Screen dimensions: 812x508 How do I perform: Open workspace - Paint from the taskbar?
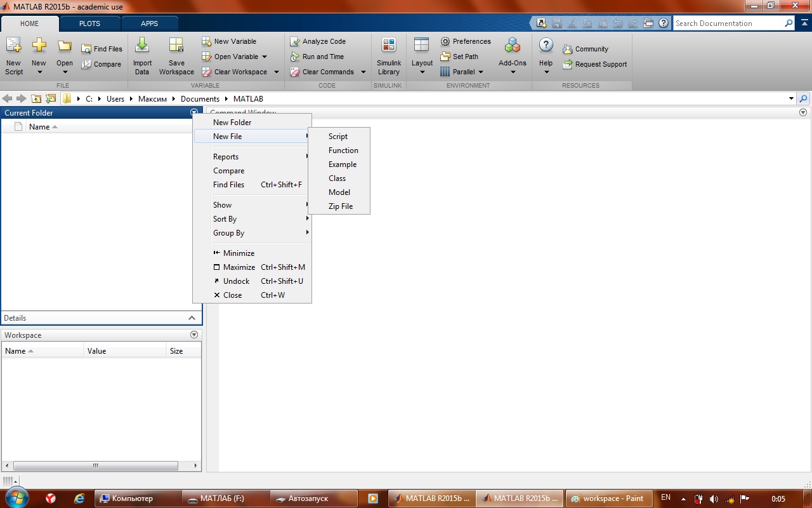pyautogui.click(x=608, y=498)
